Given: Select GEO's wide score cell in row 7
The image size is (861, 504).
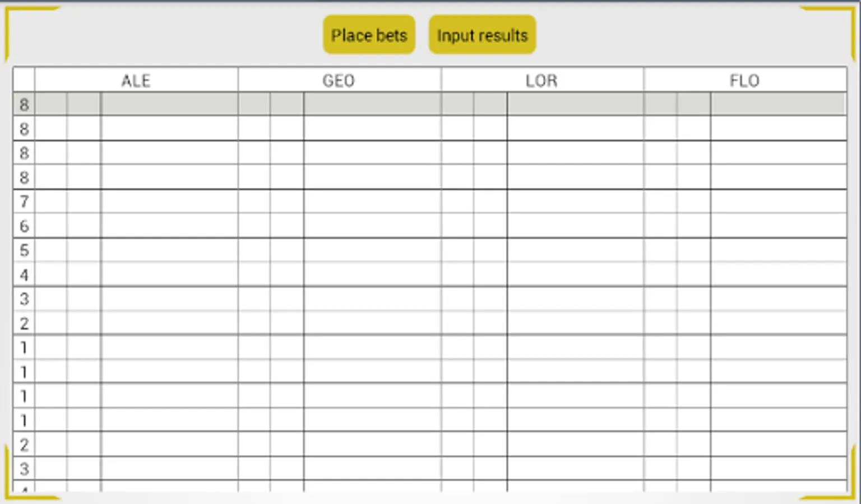Looking at the screenshot, I should pos(372,202).
